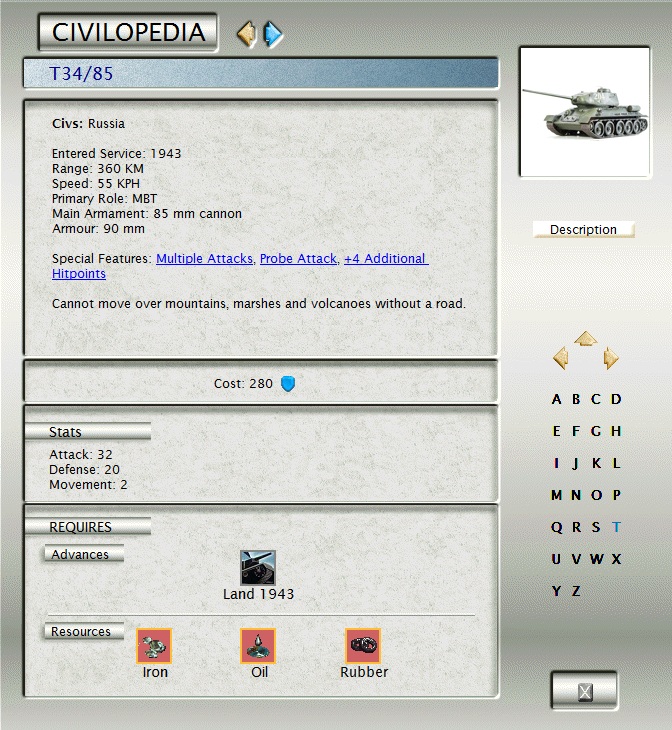Screen dimensions: 672x730
Task: Click the Advances label
Action: (84, 554)
